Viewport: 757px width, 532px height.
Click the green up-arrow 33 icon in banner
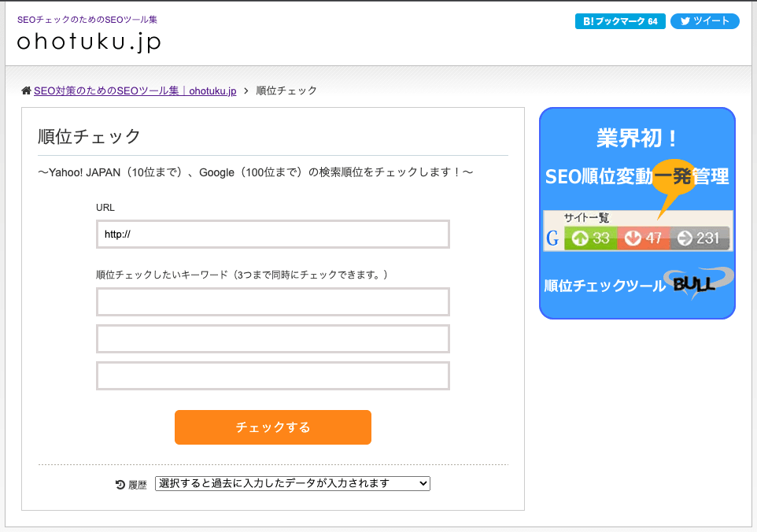pos(590,238)
